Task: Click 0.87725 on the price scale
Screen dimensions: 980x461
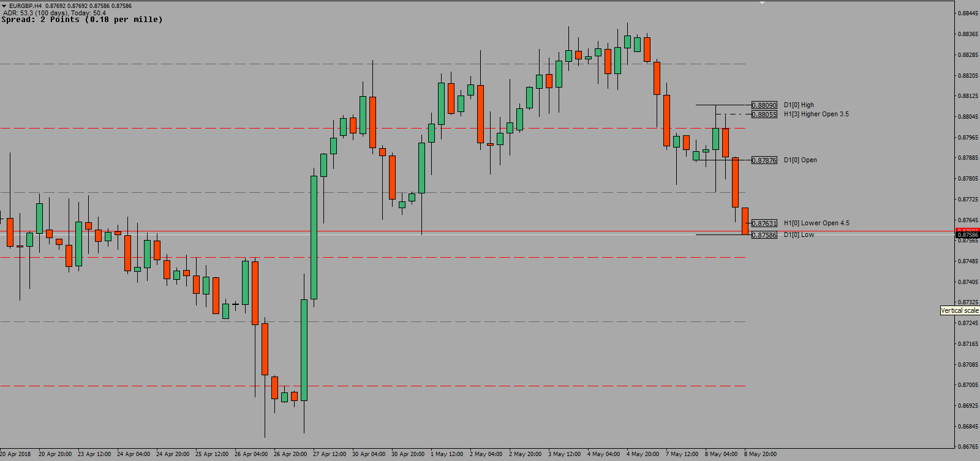Action: [x=968, y=200]
